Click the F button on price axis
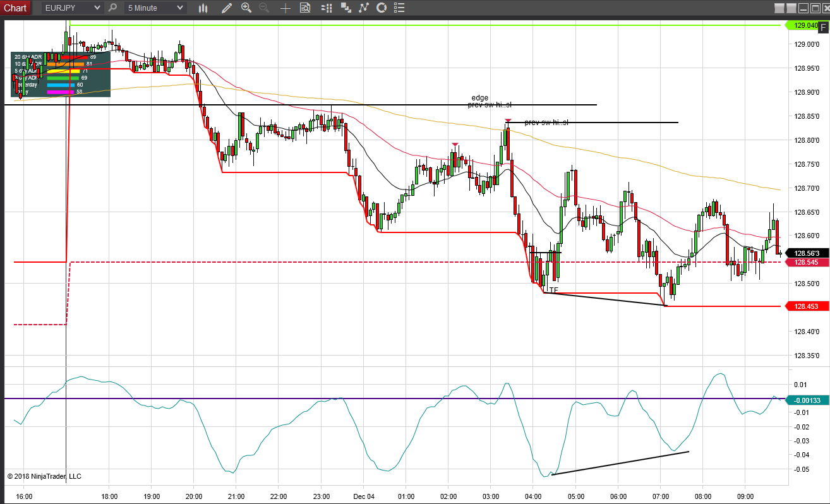 (822, 26)
